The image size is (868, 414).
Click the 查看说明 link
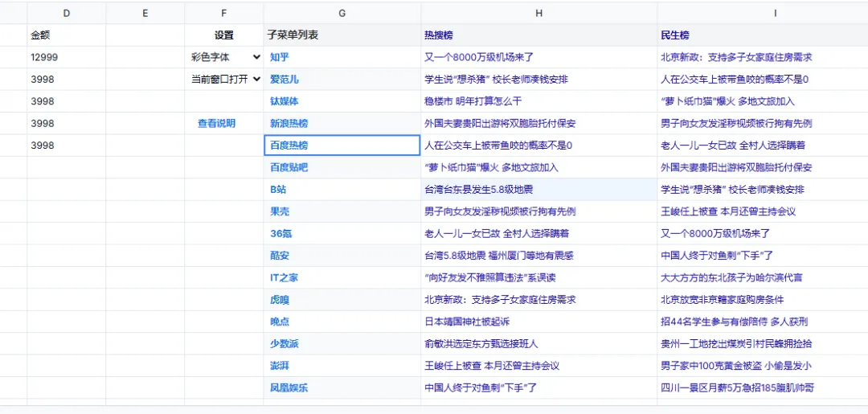pyautogui.click(x=216, y=124)
